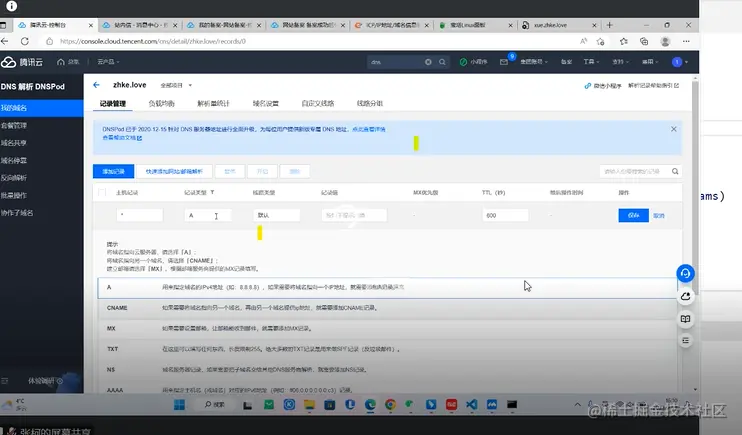Image resolution: width=742 pixels, height=435 pixels.
Task: Open the 备案 link in top bar
Action: [x=566, y=62]
